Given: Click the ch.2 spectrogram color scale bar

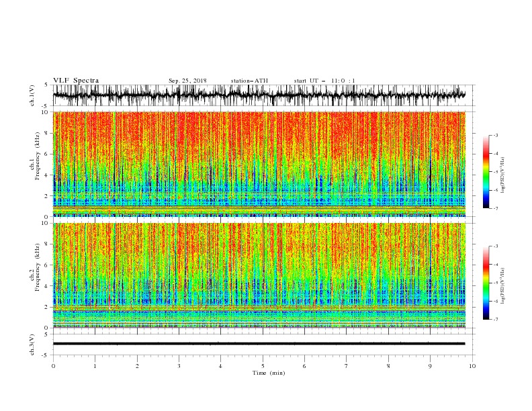Looking at the screenshot, I should tap(486, 283).
